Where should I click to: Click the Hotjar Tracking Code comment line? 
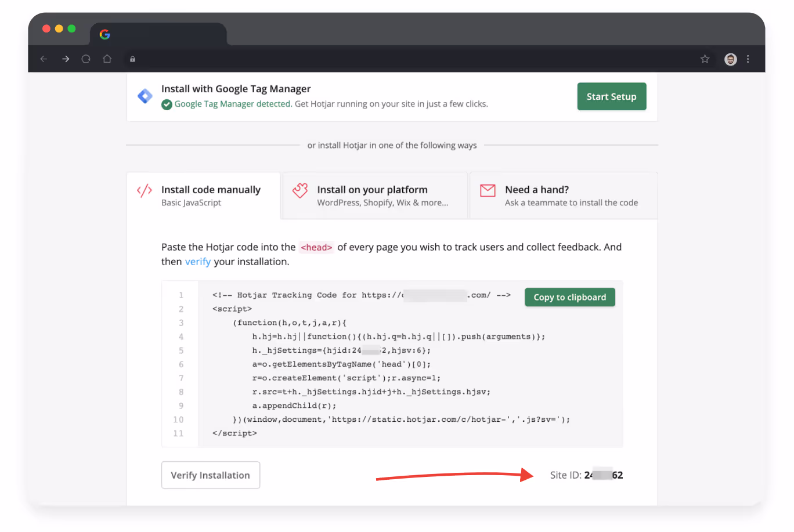[361, 295]
